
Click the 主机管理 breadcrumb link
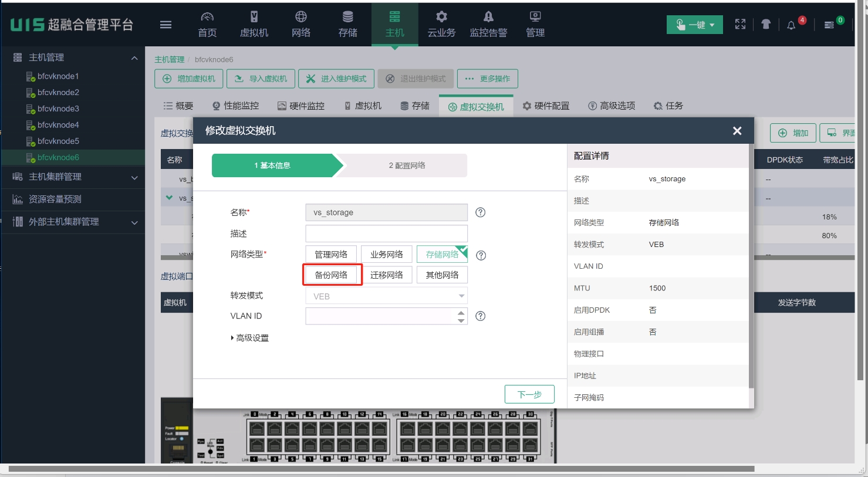coord(170,59)
